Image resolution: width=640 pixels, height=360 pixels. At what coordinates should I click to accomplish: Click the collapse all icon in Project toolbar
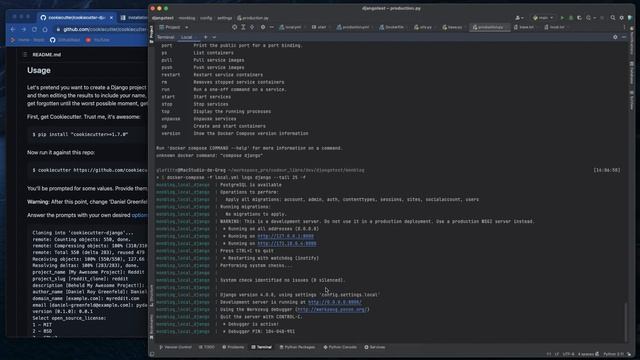252,27
